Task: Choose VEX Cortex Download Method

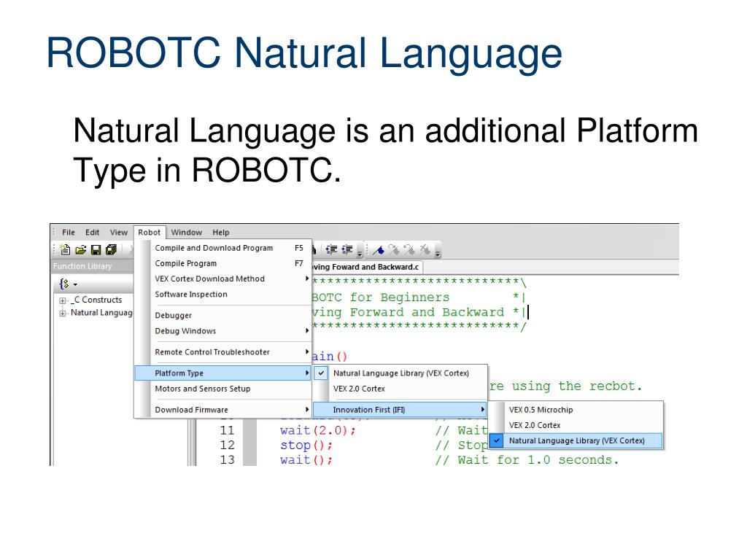Action: coord(223,279)
